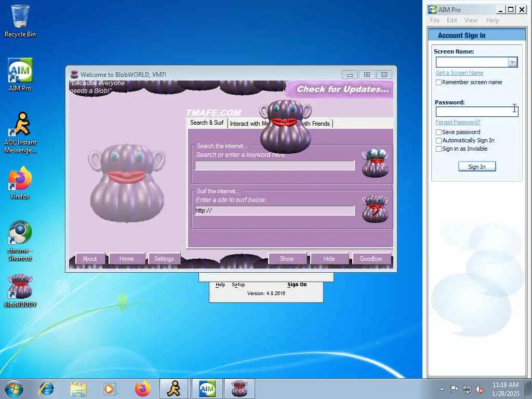Viewport: 532px width, 399px height.
Task: Click the muted volume tray icon
Action: [x=480, y=389]
